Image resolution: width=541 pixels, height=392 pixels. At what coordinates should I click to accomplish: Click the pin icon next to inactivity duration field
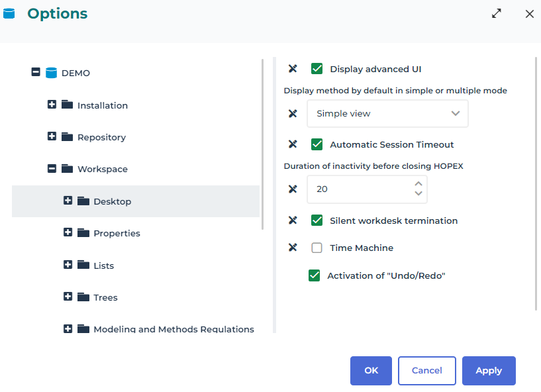click(293, 189)
